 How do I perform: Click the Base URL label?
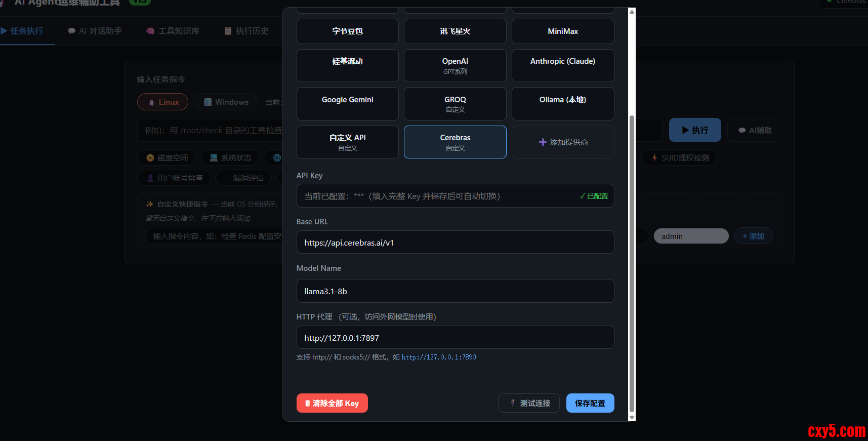[x=312, y=221]
